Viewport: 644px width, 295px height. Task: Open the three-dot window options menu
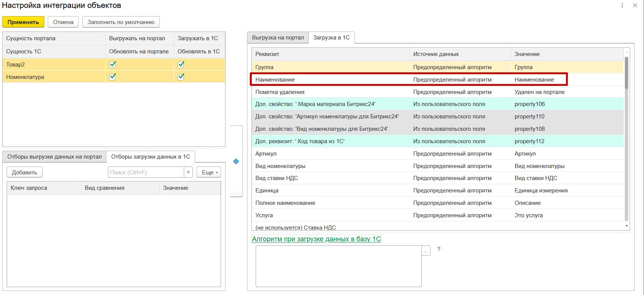[x=622, y=5]
